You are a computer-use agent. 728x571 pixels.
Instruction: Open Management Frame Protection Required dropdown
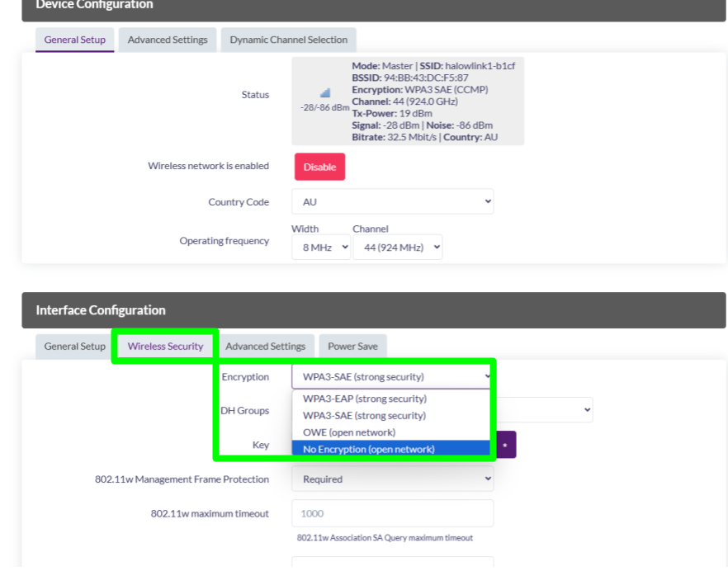point(392,479)
